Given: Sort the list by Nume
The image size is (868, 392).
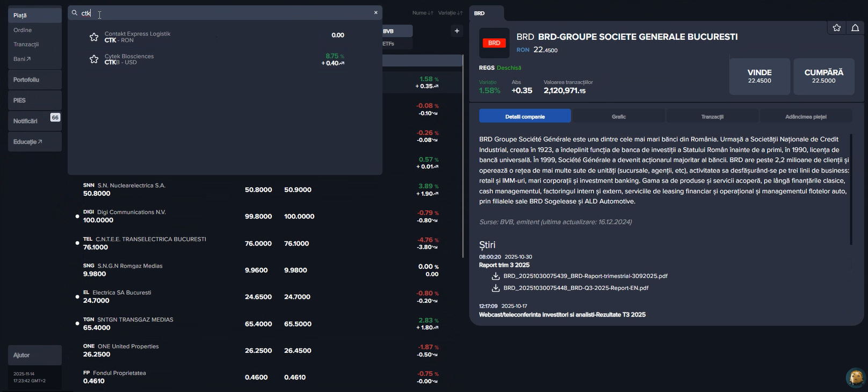Looking at the screenshot, I should tap(422, 13).
